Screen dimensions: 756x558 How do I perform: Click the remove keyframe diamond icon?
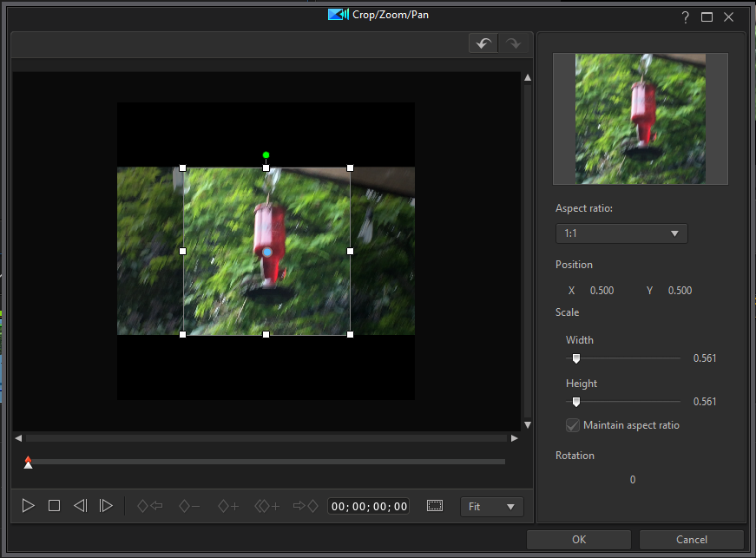pos(189,506)
